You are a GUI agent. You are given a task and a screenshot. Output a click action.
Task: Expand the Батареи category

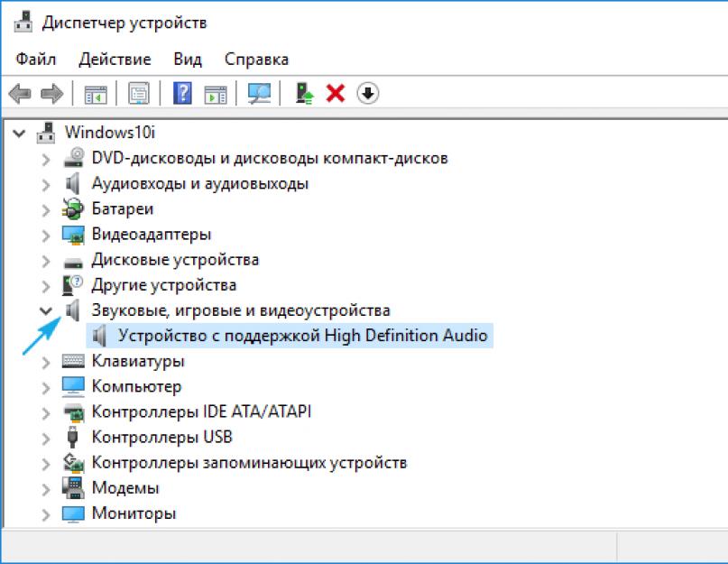(x=45, y=210)
